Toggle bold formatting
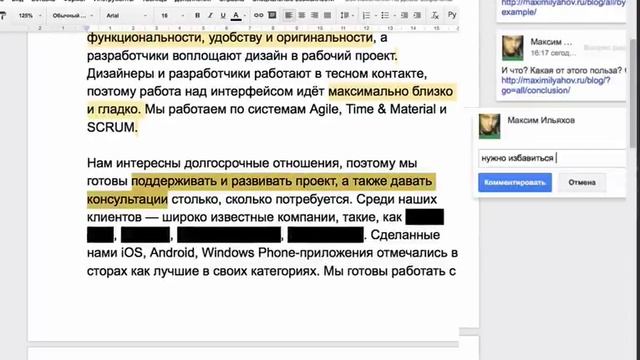The width and height of the screenshot is (640, 360). click(x=198, y=16)
